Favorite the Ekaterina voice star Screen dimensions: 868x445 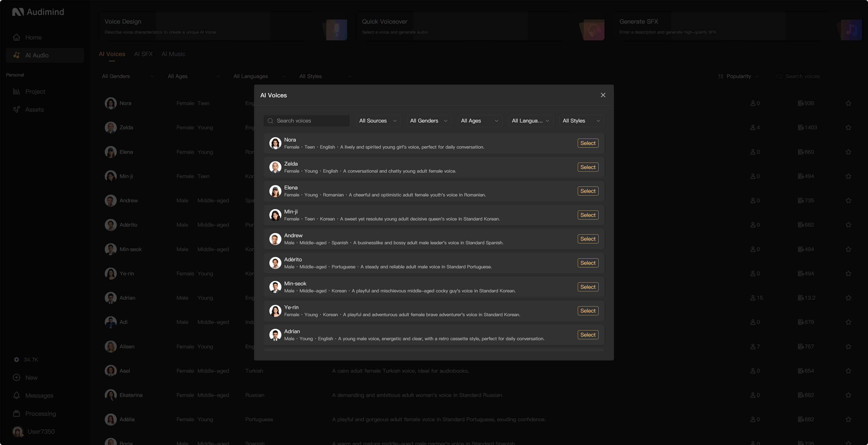(x=848, y=395)
